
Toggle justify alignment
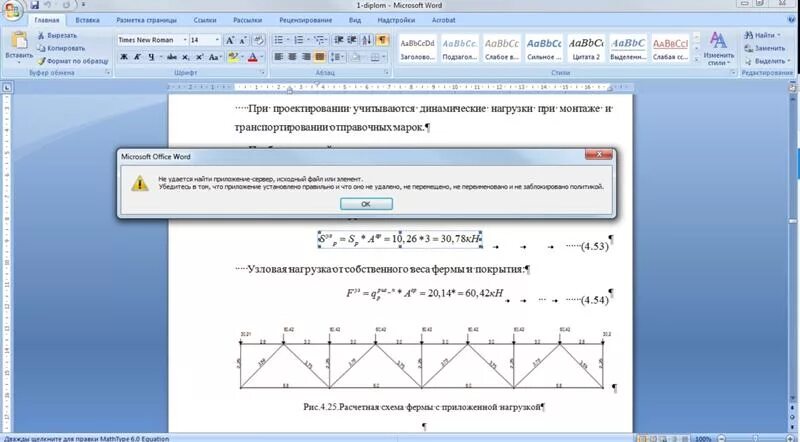320,57
